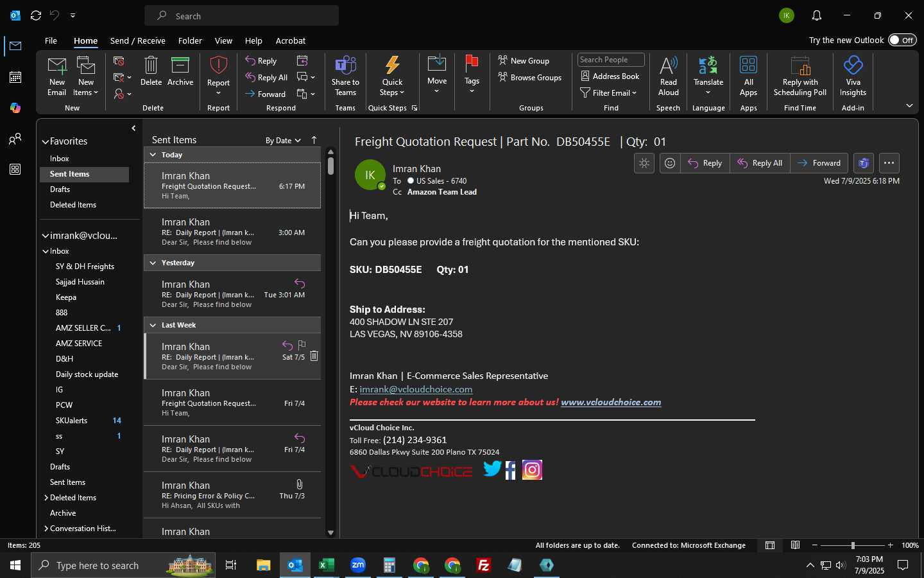
Task: Click Reply in the message header
Action: tap(705, 163)
